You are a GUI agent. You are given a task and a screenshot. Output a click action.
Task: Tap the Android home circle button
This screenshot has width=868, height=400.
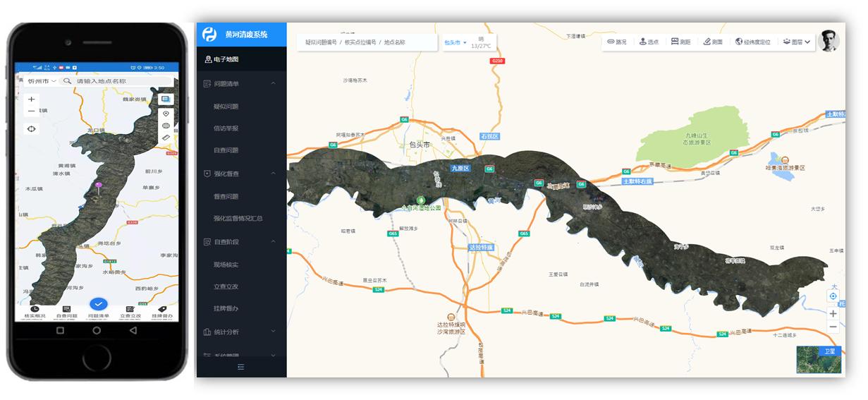(97, 330)
